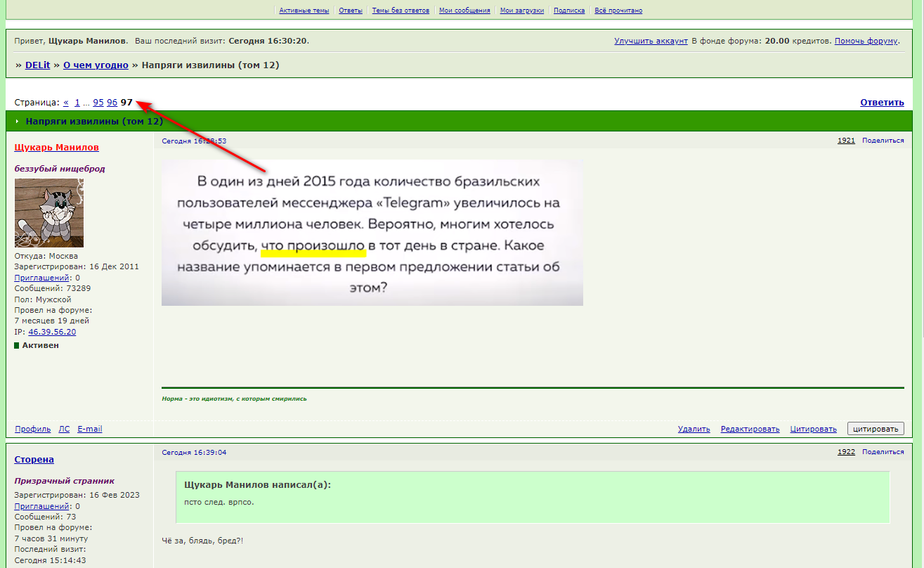
Task: Open Приглашений link under Щукарь Манилов
Action: [42, 278]
